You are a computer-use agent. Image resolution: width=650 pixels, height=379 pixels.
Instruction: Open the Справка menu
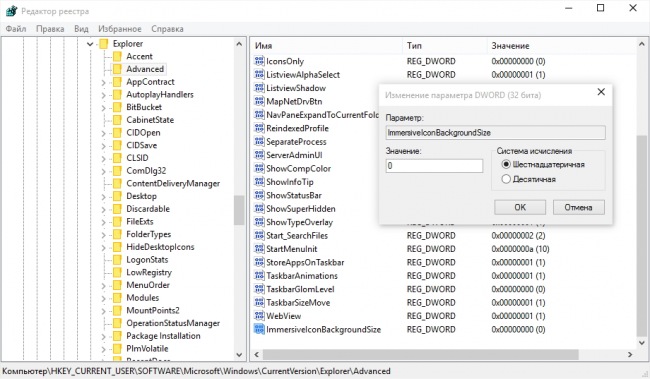coord(167,29)
